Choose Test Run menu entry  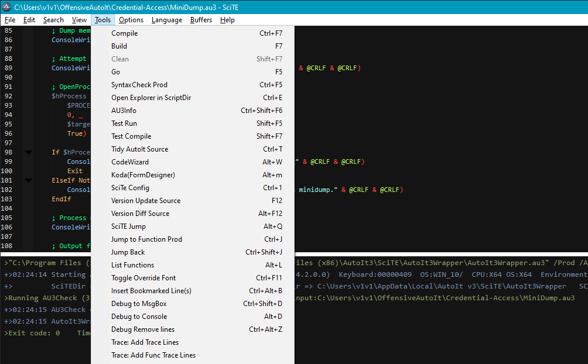point(193,123)
